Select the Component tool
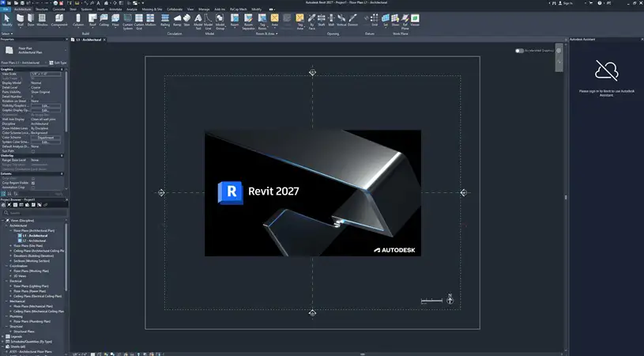 pyautogui.click(x=59, y=20)
